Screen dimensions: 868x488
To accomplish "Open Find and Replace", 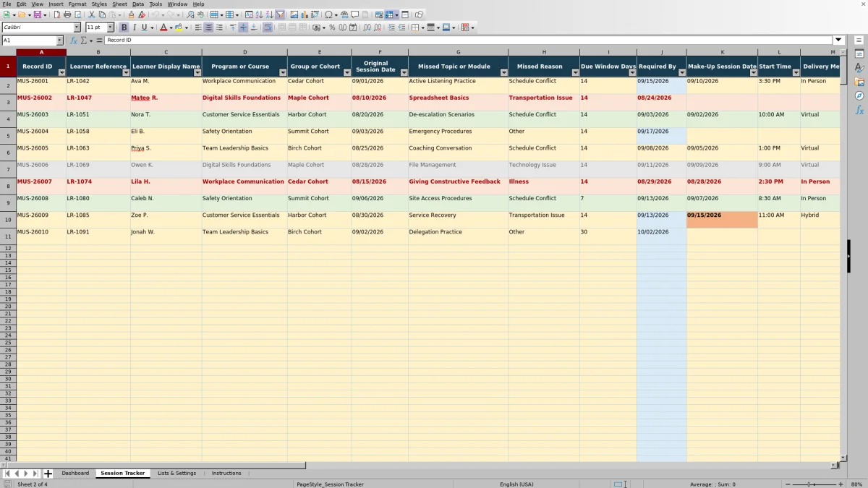I will point(190,14).
